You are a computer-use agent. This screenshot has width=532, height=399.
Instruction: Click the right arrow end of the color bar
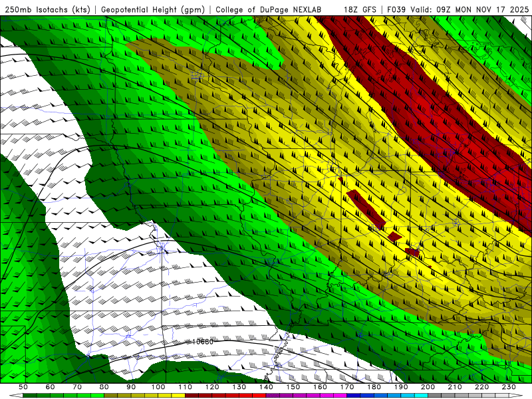[x=516, y=395]
